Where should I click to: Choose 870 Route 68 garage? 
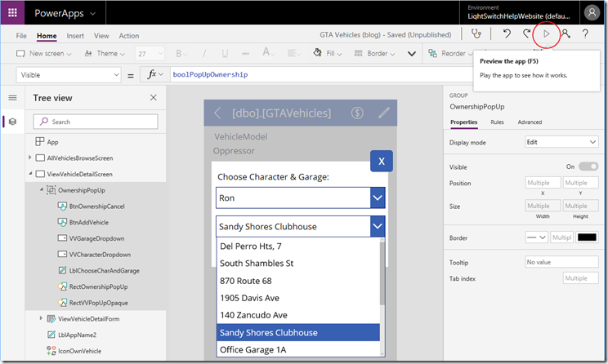click(x=298, y=281)
